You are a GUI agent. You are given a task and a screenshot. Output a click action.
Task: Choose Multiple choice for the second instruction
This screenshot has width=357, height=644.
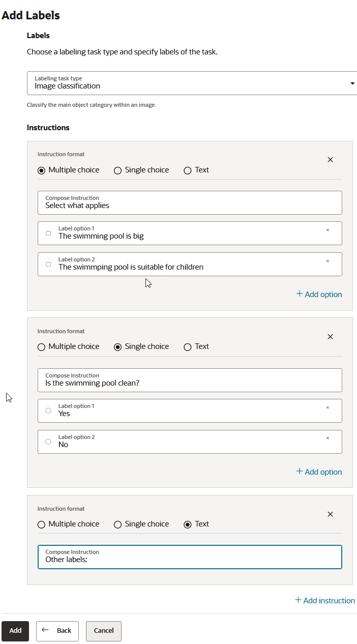click(42, 347)
